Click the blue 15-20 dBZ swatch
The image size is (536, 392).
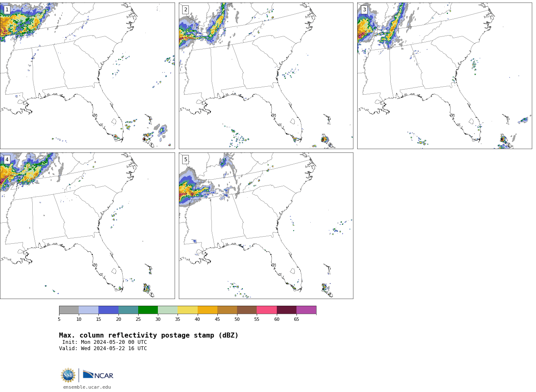[108, 310]
